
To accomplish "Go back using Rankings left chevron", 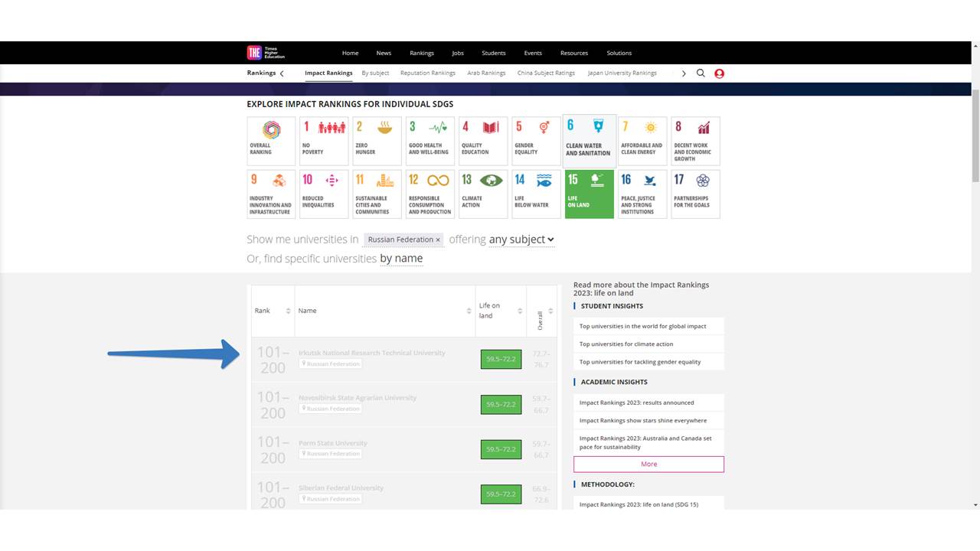I will (x=282, y=73).
